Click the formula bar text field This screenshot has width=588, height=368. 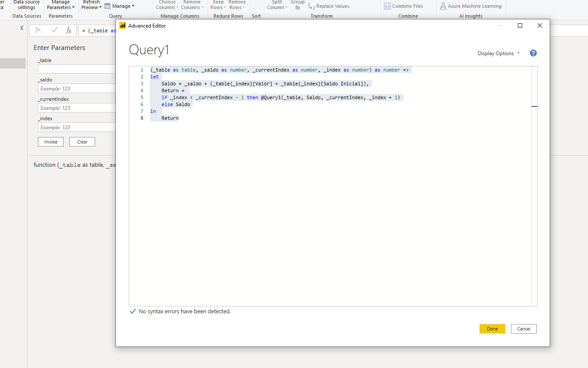point(98,31)
